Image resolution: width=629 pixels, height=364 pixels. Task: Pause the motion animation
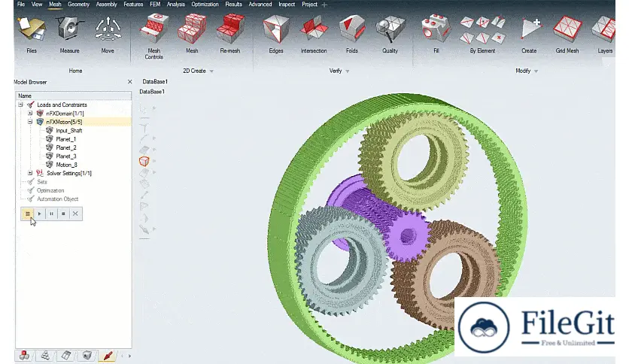(51, 214)
